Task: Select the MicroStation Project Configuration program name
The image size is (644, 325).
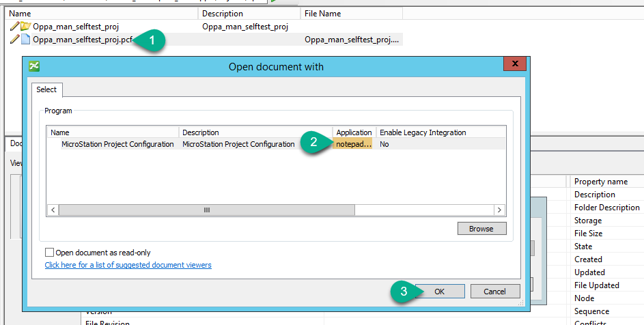Action: click(117, 144)
